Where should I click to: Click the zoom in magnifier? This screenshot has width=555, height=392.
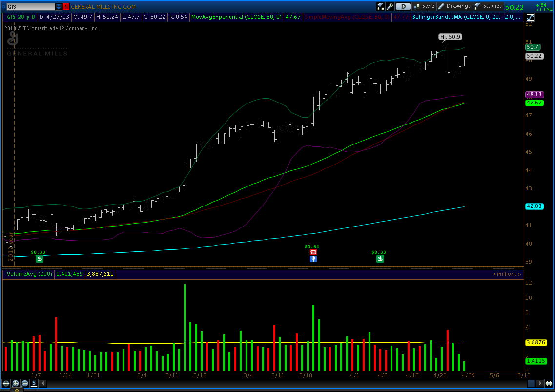pos(16,383)
